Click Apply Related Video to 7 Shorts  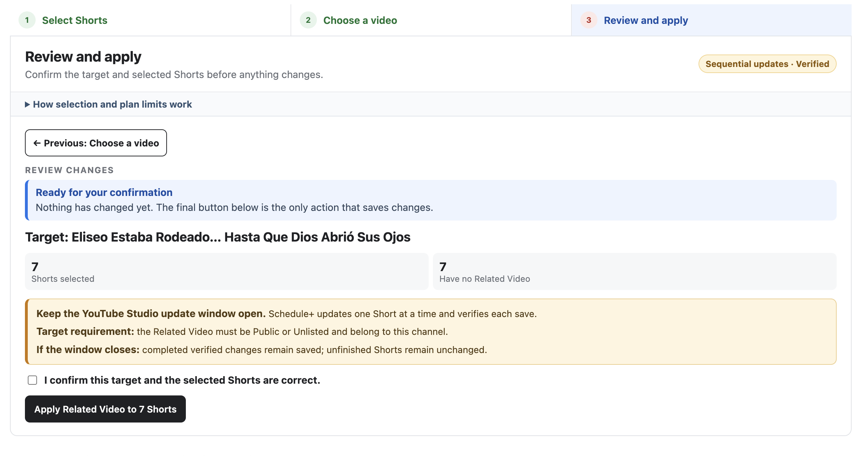point(105,409)
